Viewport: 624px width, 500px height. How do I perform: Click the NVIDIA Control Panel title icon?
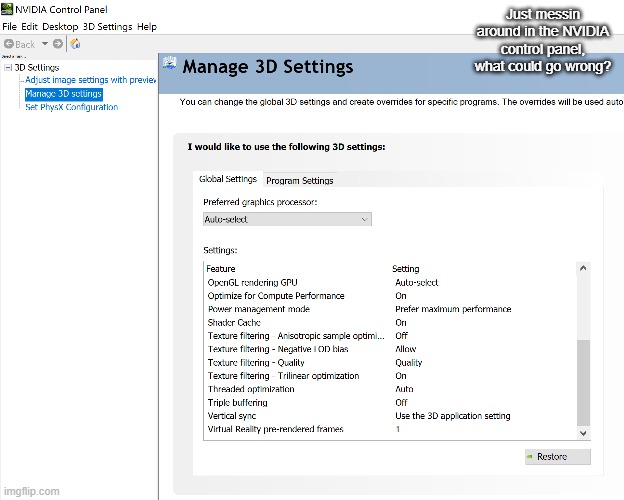[x=7, y=9]
